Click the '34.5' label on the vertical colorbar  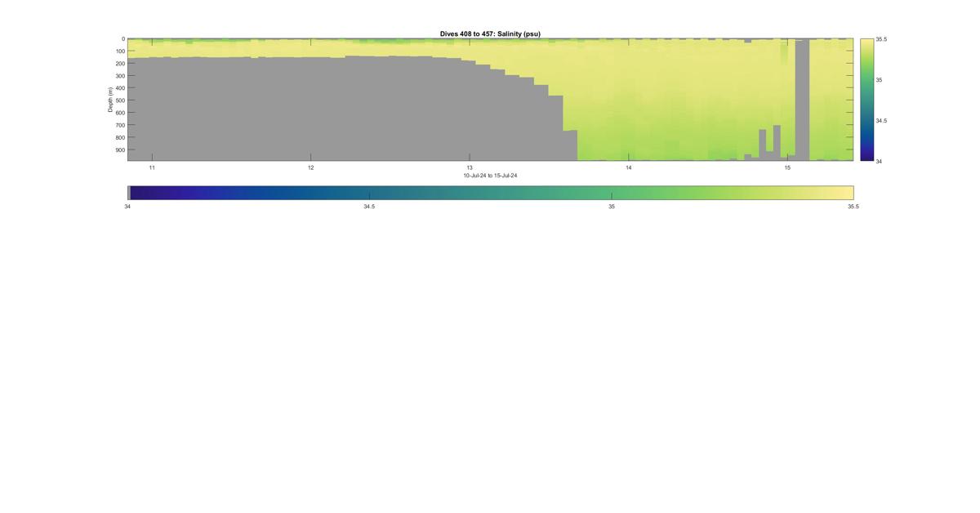click(x=881, y=121)
